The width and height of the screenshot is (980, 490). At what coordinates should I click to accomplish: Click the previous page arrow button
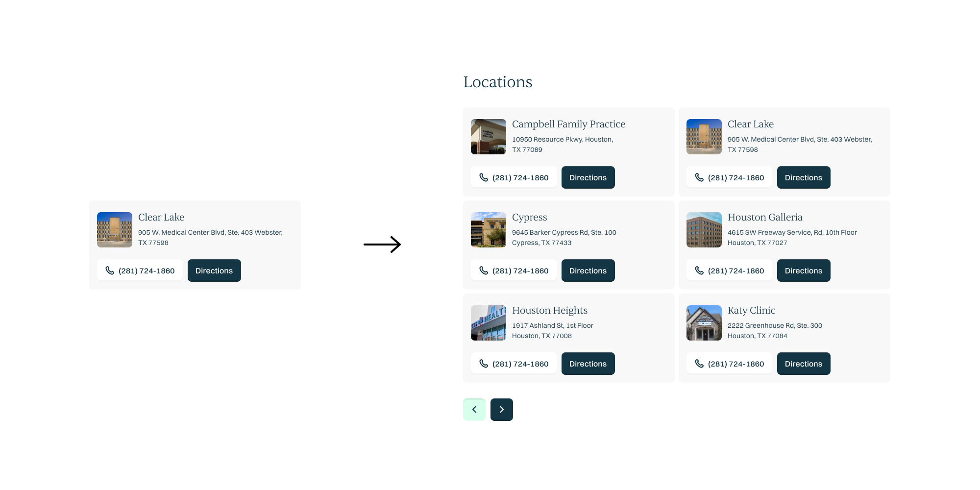tap(474, 410)
